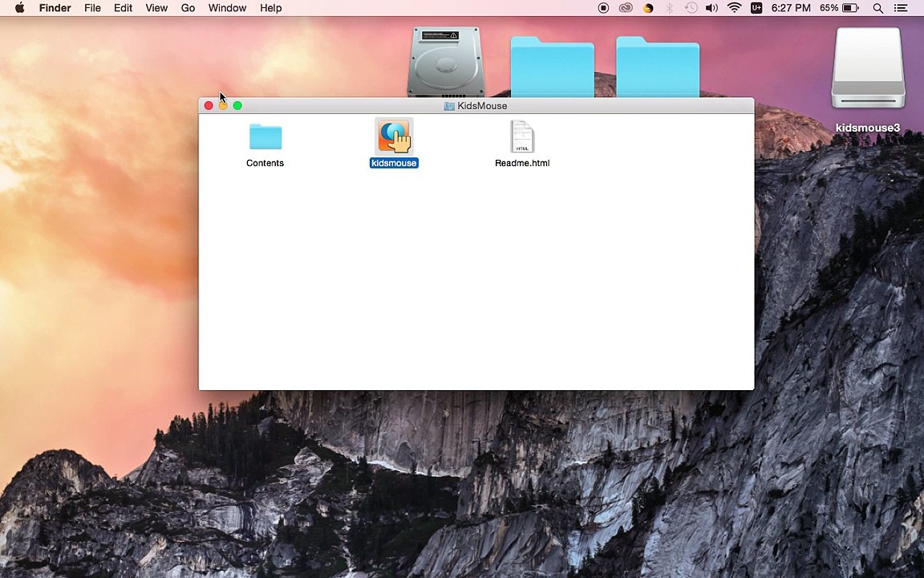Image resolution: width=924 pixels, height=578 pixels.
Task: Click the yellow circular menu bar icon
Action: point(648,8)
